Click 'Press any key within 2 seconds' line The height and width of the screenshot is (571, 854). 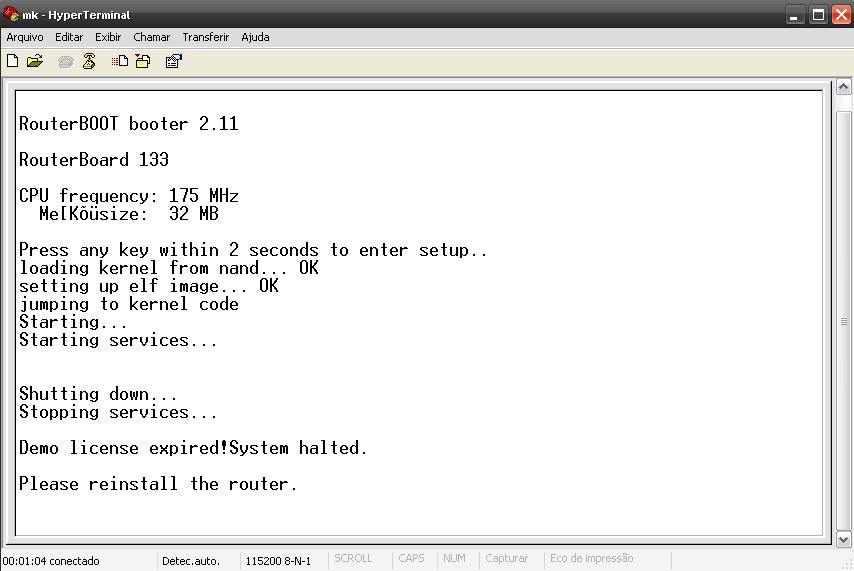point(253,250)
